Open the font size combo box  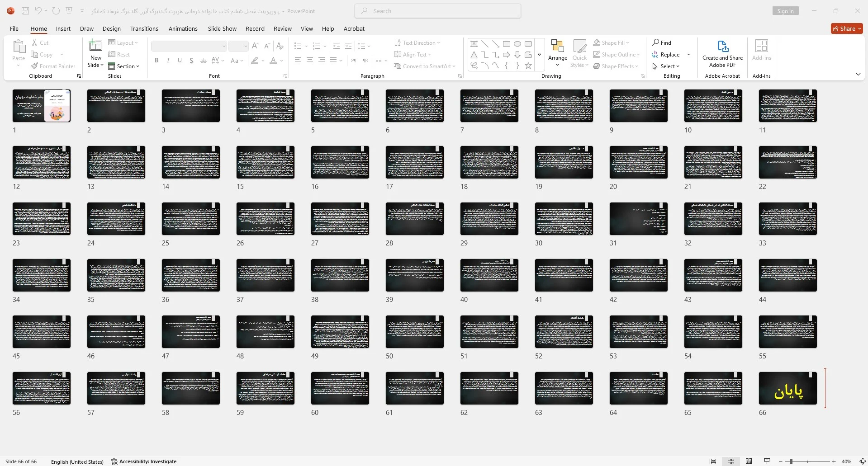(238, 46)
